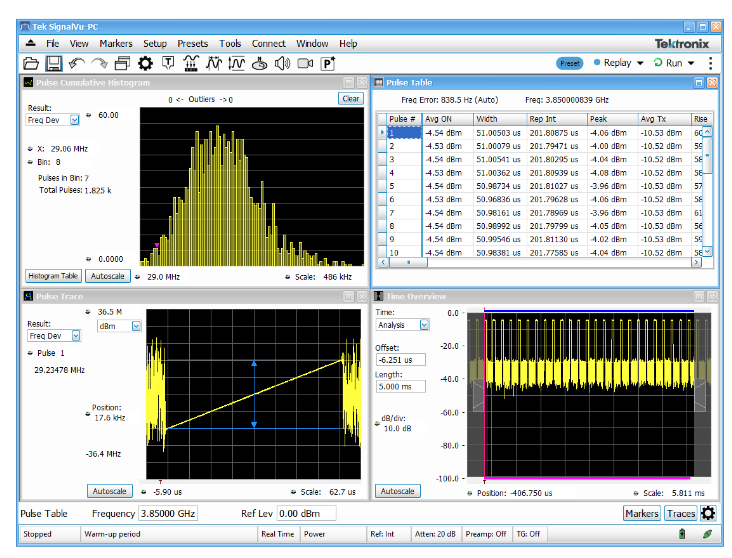
Task: Click Pulse Table horizontal scrollbar left arrow
Action: coord(383,262)
